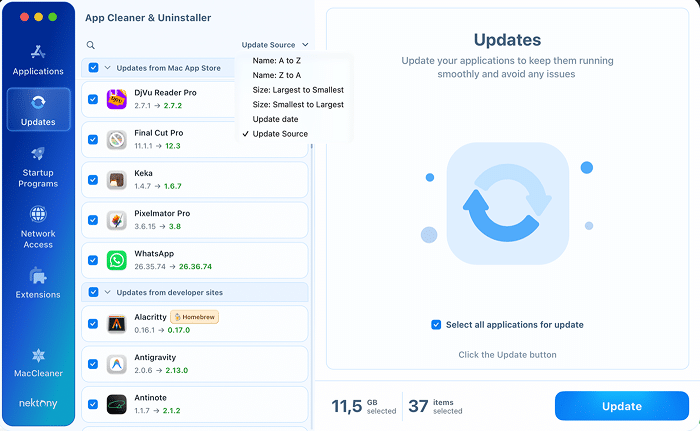Uncheck the WhatsApp checkbox
Viewport: 700px width, 431px height.
[93, 260]
